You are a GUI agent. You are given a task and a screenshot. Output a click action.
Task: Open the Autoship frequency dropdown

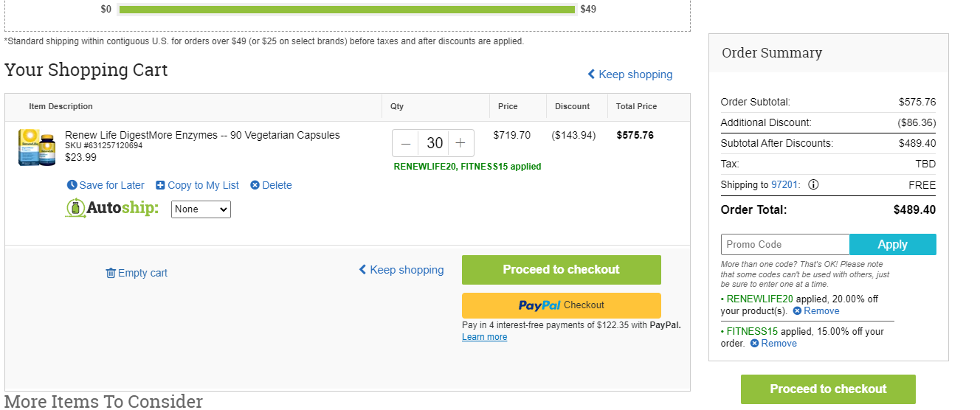201,209
